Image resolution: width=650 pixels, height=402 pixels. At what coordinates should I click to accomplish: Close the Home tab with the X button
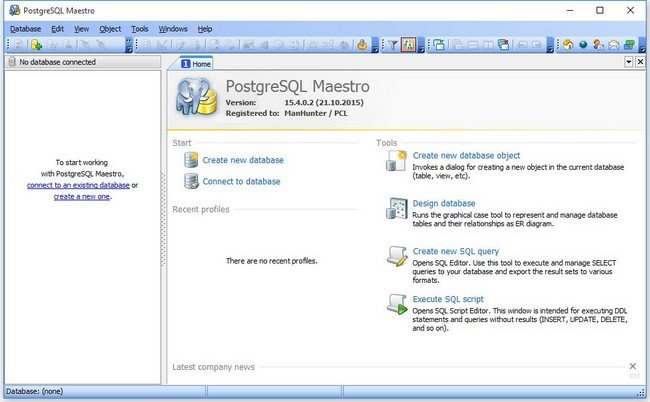pyautogui.click(x=640, y=62)
